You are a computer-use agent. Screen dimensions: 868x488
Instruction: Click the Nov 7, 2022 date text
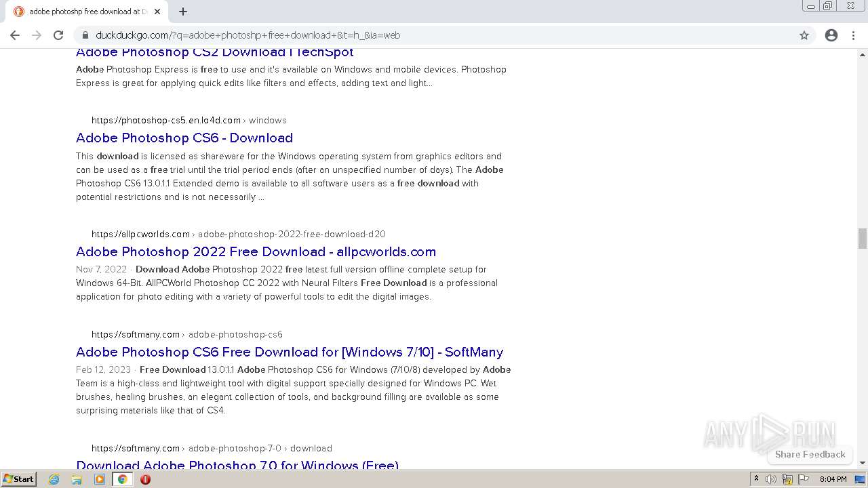(101, 269)
